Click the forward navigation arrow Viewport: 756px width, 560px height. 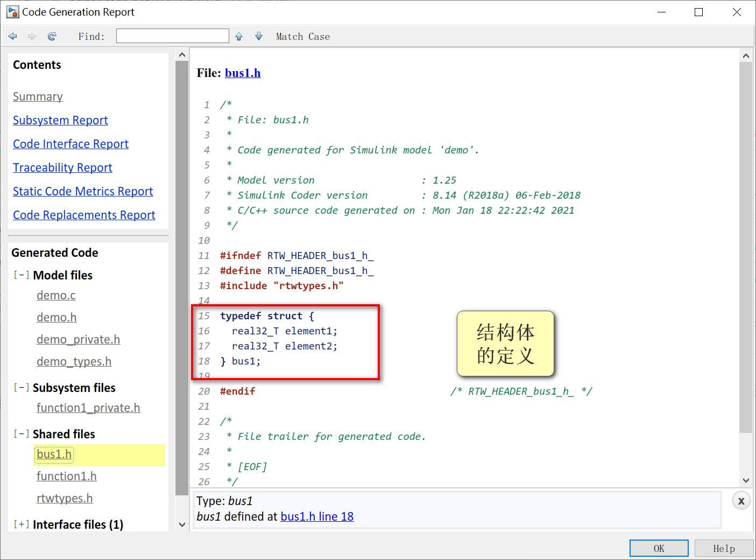[x=32, y=36]
